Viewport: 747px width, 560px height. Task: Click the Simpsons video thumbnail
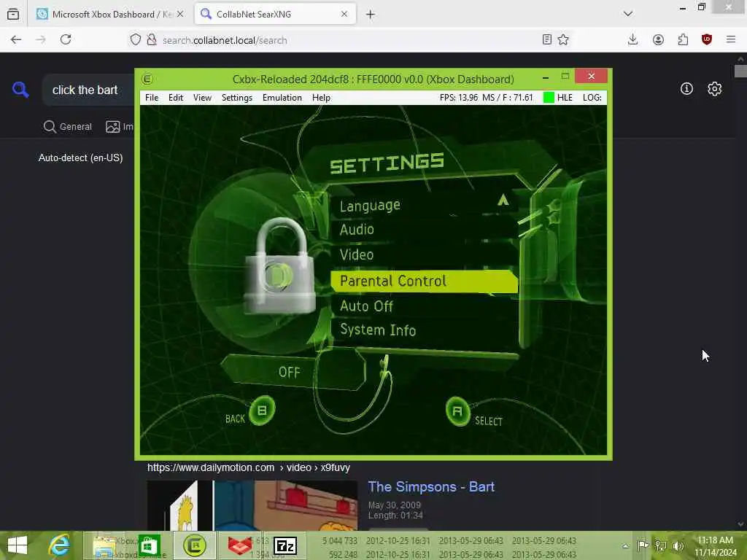point(252,505)
